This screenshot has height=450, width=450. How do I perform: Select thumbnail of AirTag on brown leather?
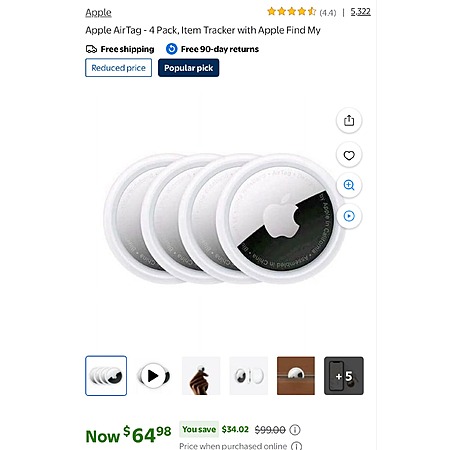tap(296, 376)
